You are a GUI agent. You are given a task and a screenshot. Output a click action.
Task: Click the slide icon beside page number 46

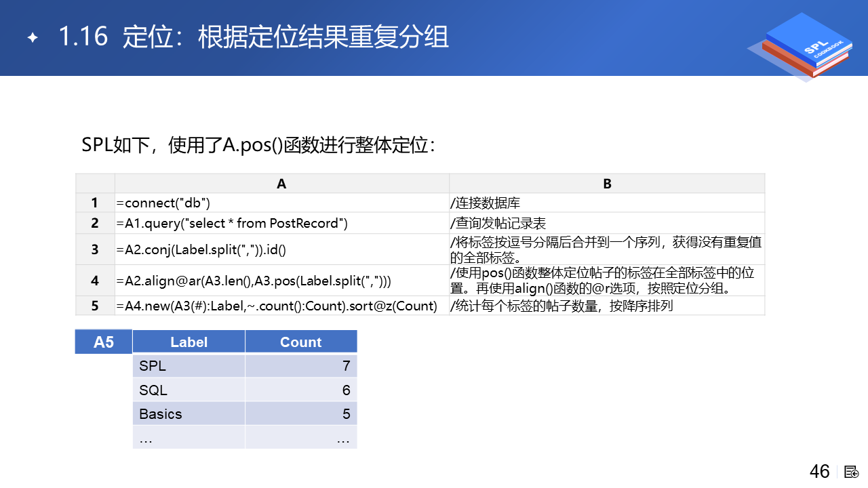click(x=852, y=472)
